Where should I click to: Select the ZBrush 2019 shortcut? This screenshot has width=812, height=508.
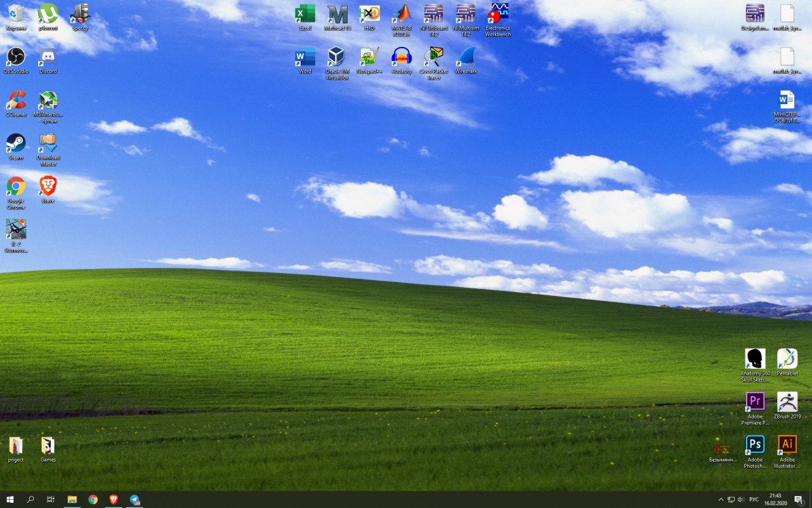coord(787,405)
